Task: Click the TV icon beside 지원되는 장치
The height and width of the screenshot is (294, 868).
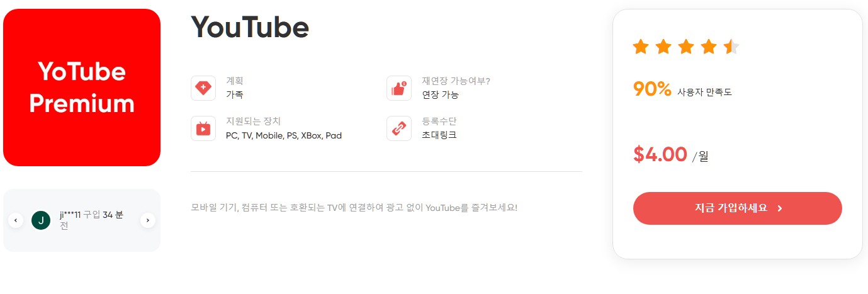Action: 203,128
